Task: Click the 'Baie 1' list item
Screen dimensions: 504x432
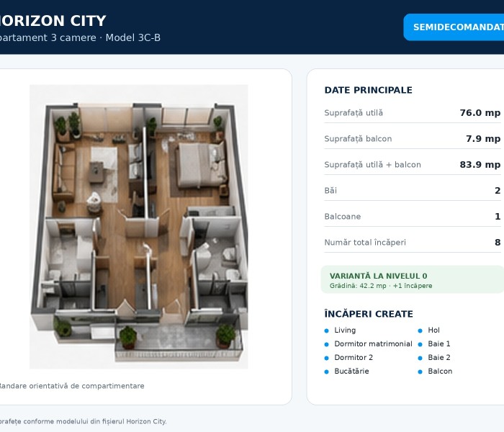Action: click(x=439, y=344)
